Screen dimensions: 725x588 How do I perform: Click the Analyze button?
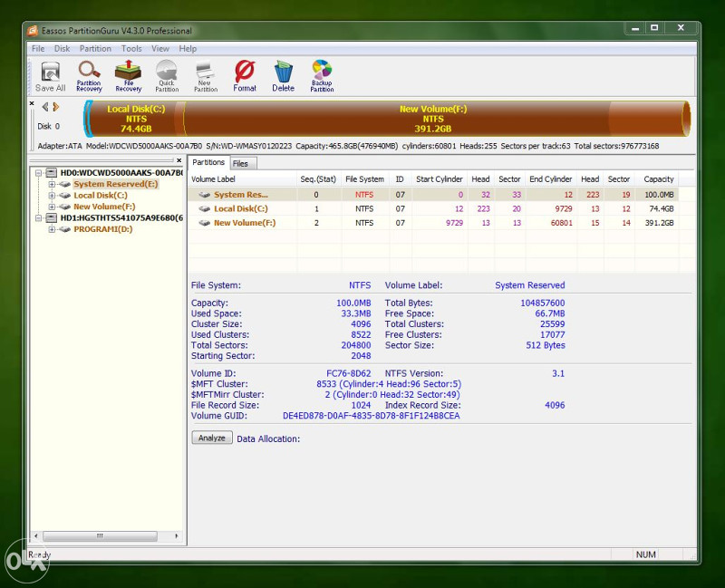click(212, 438)
